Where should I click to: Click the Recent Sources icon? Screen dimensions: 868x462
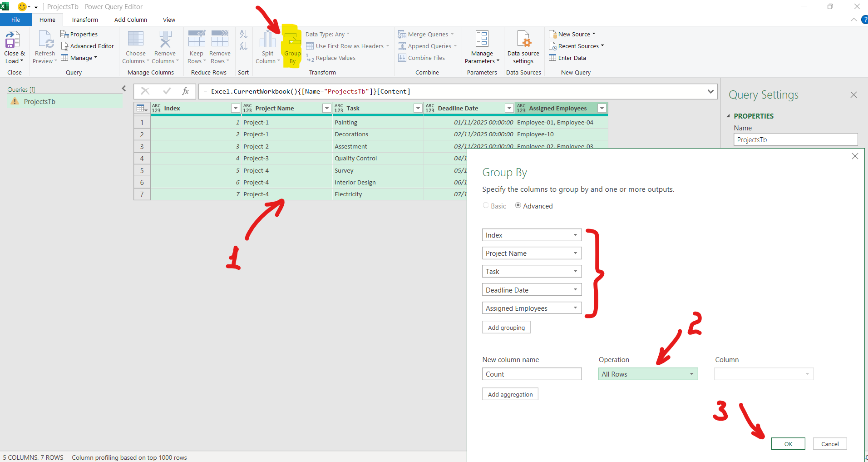552,46
